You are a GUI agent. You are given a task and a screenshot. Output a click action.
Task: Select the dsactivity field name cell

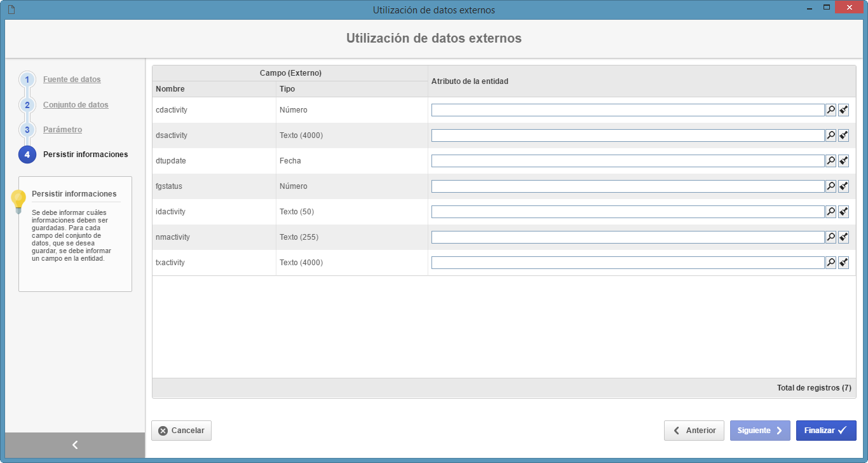pyautogui.click(x=214, y=135)
